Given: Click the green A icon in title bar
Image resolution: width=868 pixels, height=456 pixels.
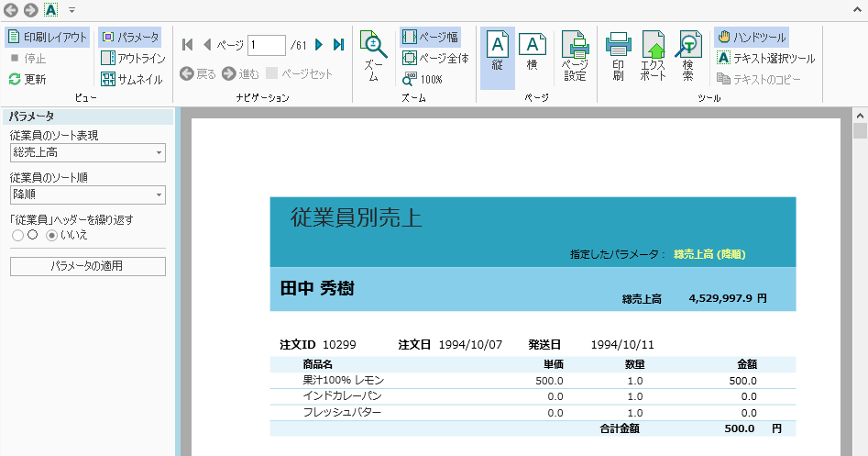Looking at the screenshot, I should (51, 10).
